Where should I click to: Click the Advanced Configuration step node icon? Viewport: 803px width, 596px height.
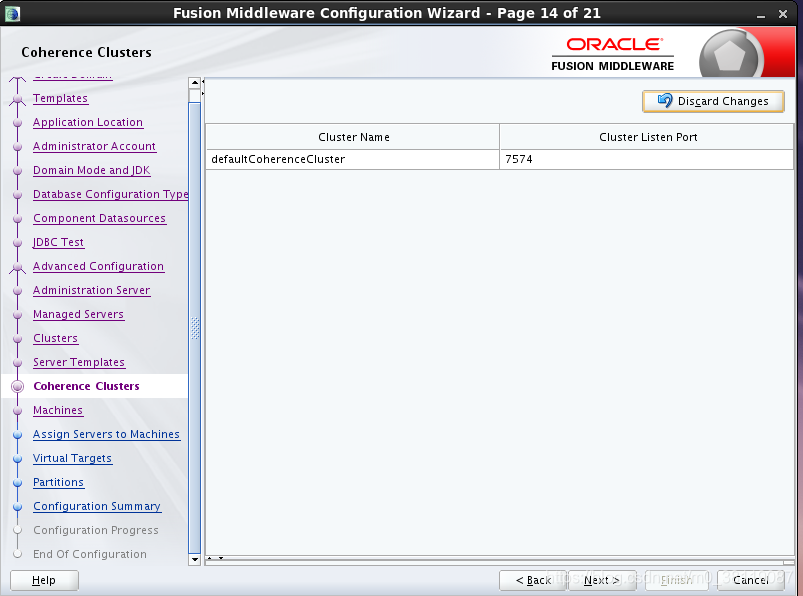point(18,267)
